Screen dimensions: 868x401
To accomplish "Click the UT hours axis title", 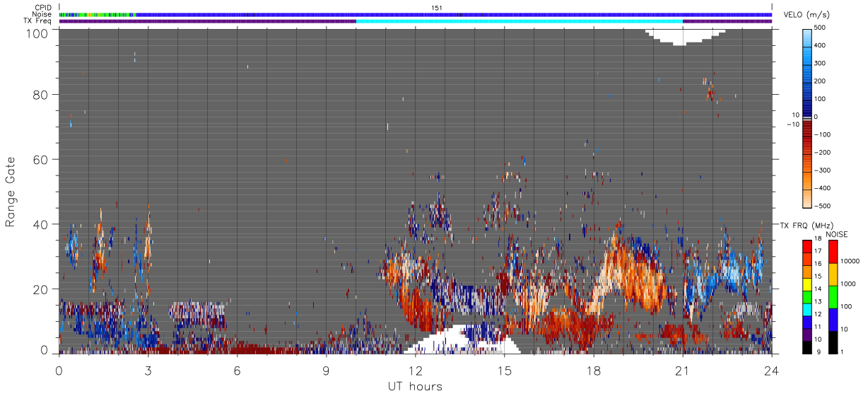I will [x=415, y=386].
